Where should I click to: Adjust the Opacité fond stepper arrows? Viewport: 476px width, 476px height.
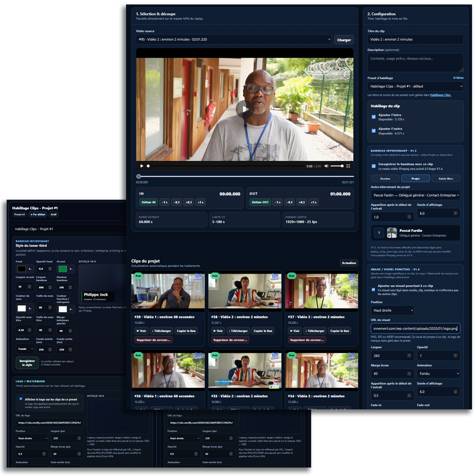pos(50,269)
